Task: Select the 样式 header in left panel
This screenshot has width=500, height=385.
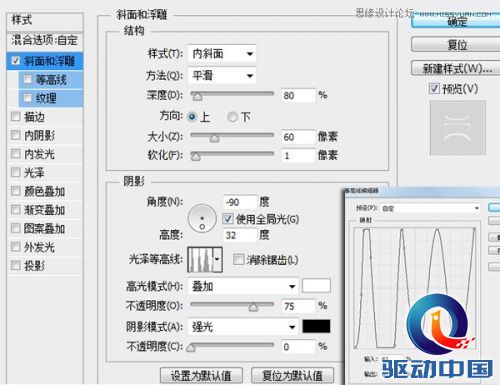Action: (45, 21)
